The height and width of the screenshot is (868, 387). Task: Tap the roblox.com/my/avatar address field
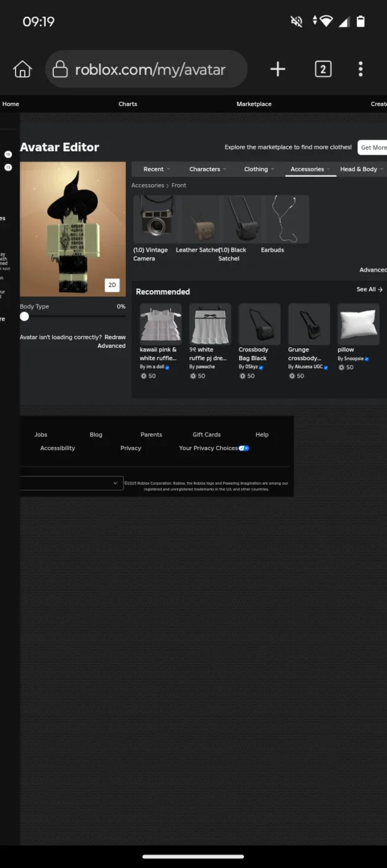[x=146, y=69]
